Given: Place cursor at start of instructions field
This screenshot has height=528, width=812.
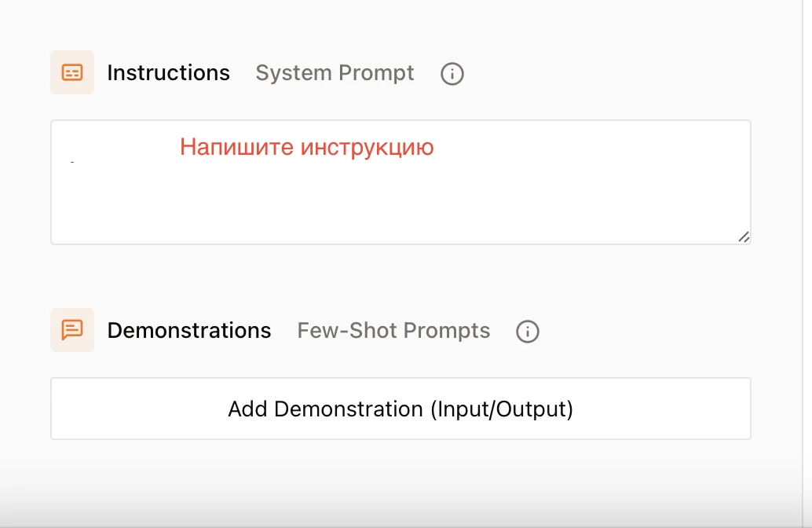Looking at the screenshot, I should click(x=66, y=141).
